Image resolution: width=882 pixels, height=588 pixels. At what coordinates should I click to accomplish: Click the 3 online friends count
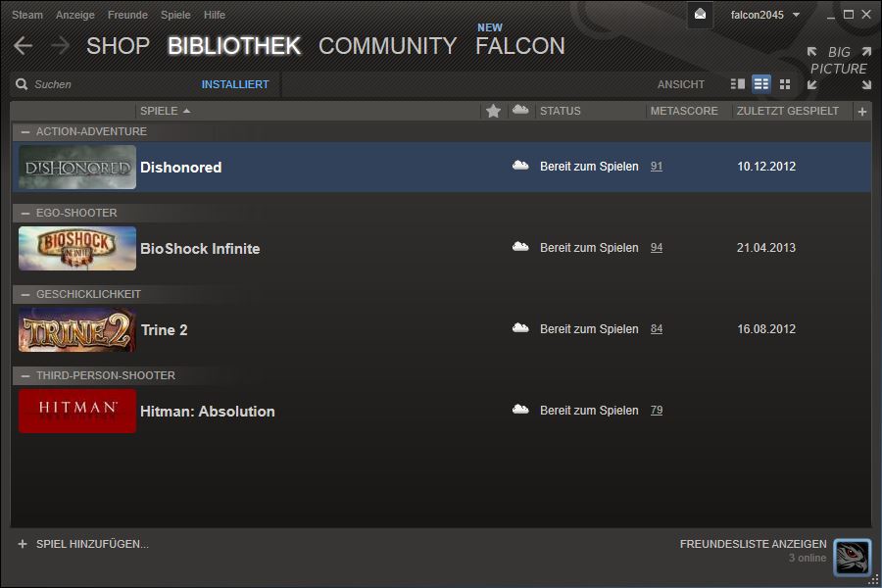tap(808, 558)
